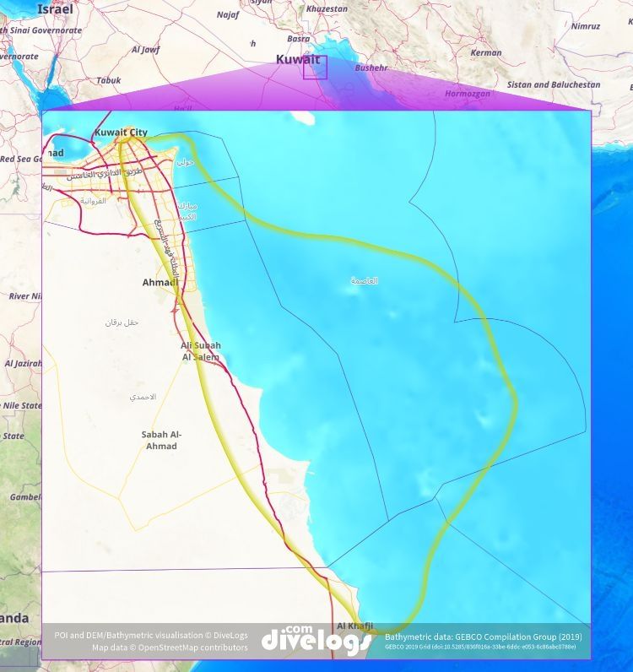The height and width of the screenshot is (672, 633).
Task: Click the Sistan and Baluchestan label
Action: click(x=554, y=84)
